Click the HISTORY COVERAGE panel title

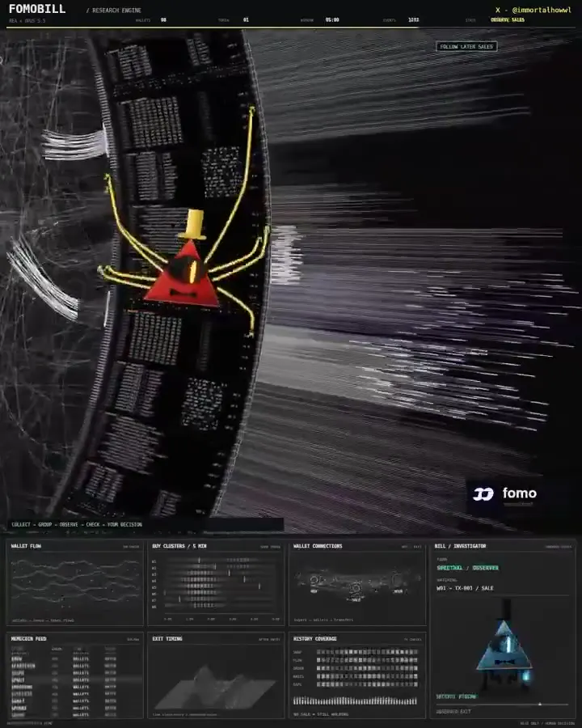[315, 639]
